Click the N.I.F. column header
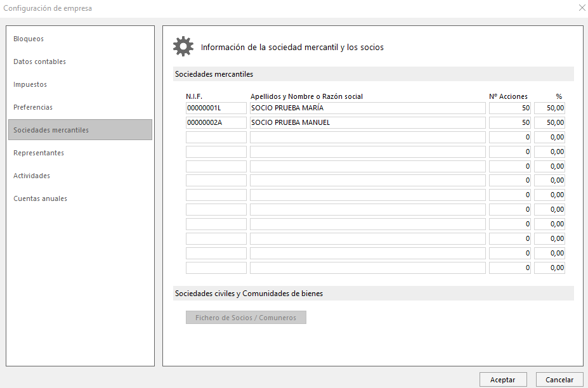This screenshot has width=588, height=388. 194,96
